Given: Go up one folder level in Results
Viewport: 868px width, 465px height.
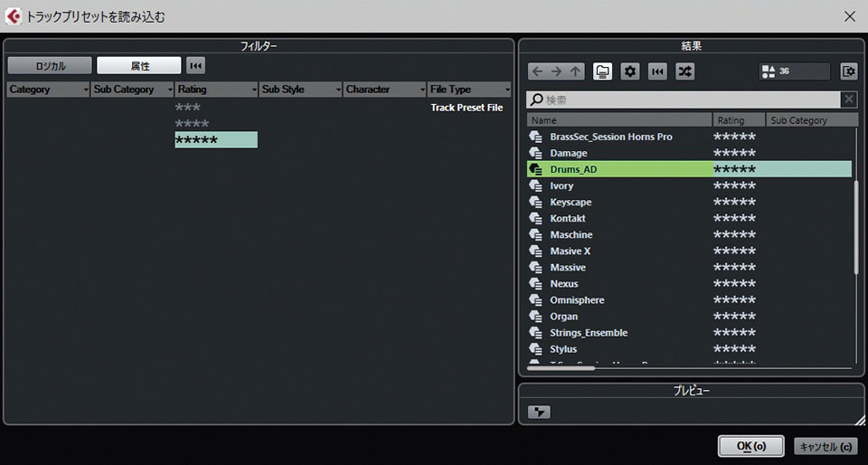Looking at the screenshot, I should [x=575, y=71].
